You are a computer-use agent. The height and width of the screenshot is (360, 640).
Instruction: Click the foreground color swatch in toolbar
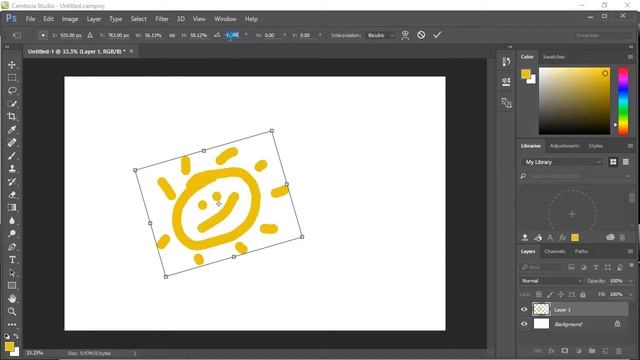pos(9,347)
